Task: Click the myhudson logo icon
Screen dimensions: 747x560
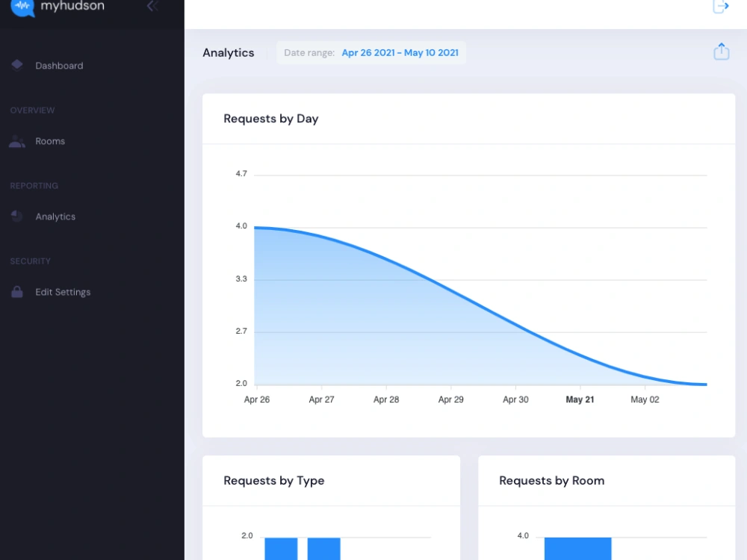Action: click(x=22, y=7)
